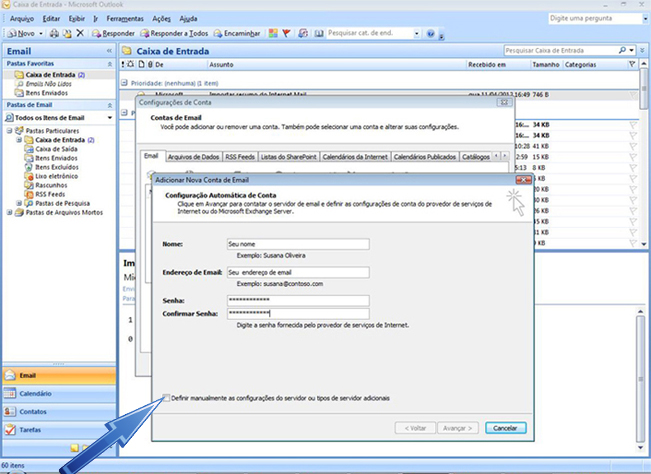Viewport: 651px width, 474px height.
Task: Click in the Endereço de Email field
Action: pos(298,272)
